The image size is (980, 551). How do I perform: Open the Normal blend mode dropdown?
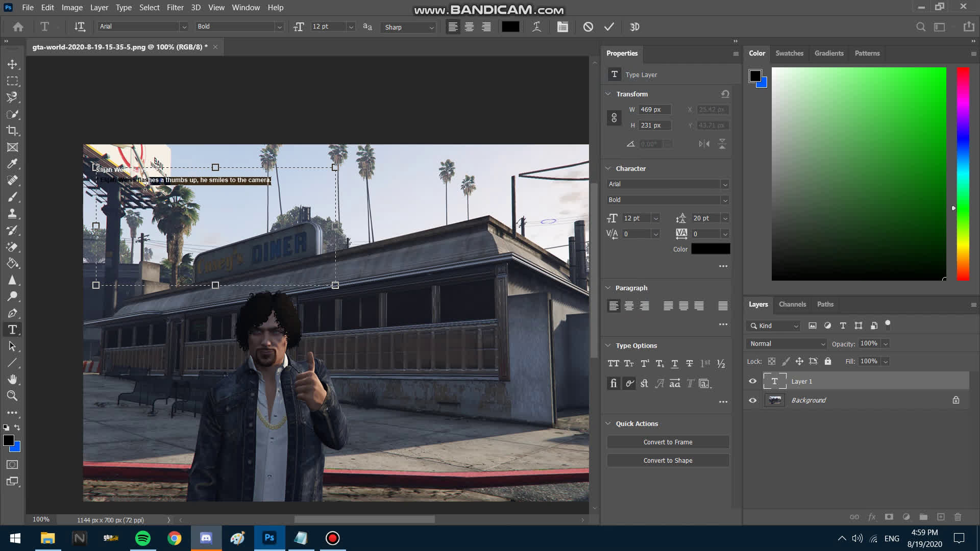(x=785, y=343)
